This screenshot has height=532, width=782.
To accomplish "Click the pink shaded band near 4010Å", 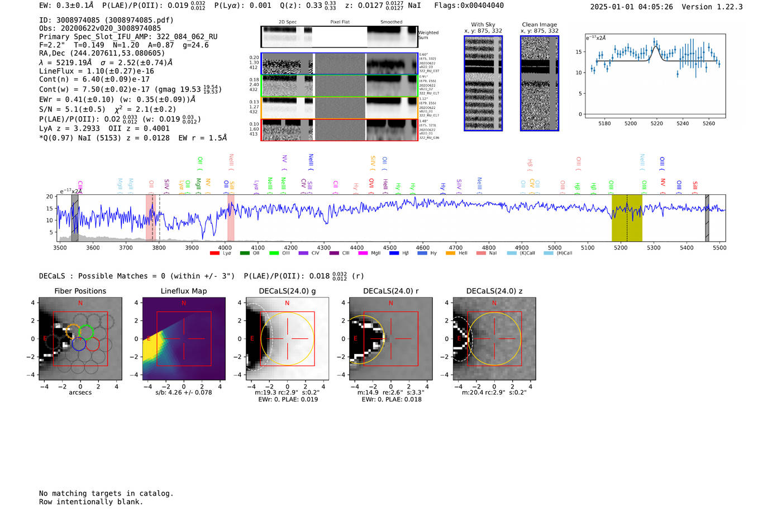I will pos(231,218).
